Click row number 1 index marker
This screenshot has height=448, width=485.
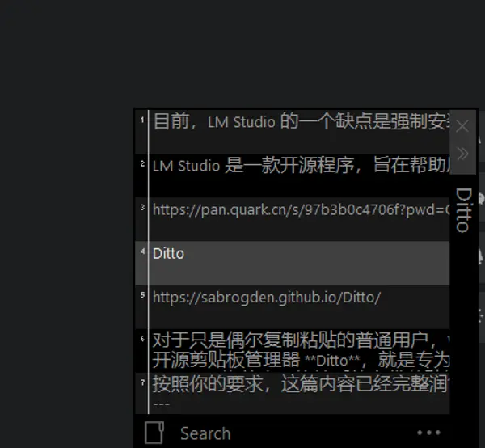[x=142, y=120]
